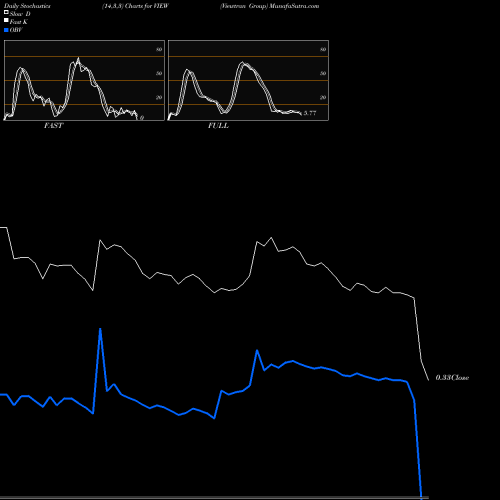Click the Fast K legend swatch
Viewport: 500px width, 500px height.
6,21
